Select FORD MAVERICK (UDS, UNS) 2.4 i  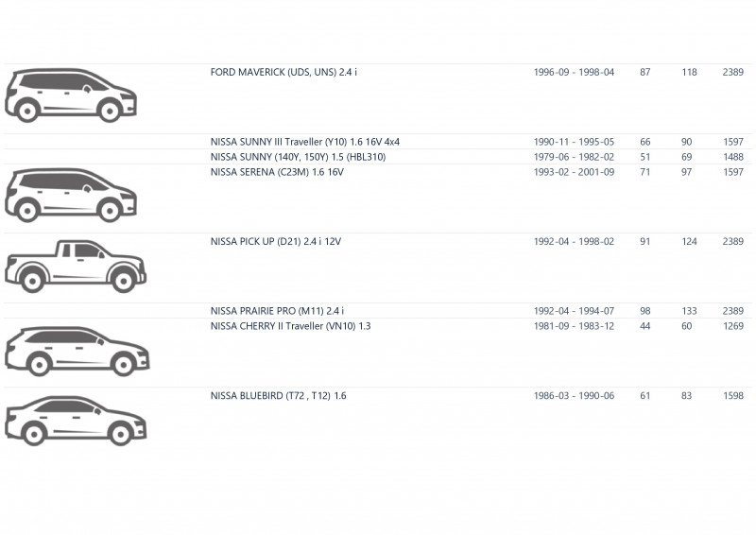[x=283, y=73]
